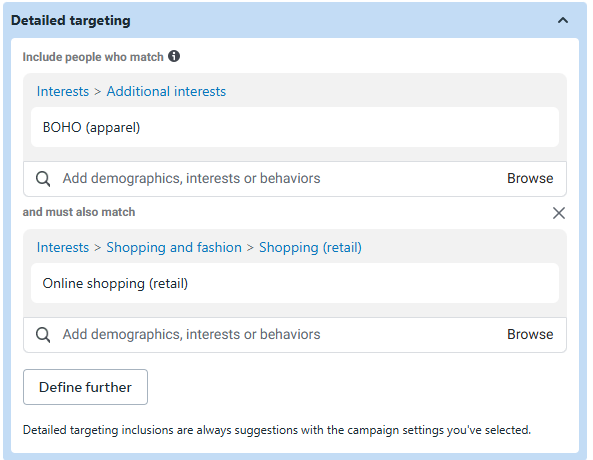593x460 pixels.
Task: Browse categories for the first match group
Action: tap(530, 179)
